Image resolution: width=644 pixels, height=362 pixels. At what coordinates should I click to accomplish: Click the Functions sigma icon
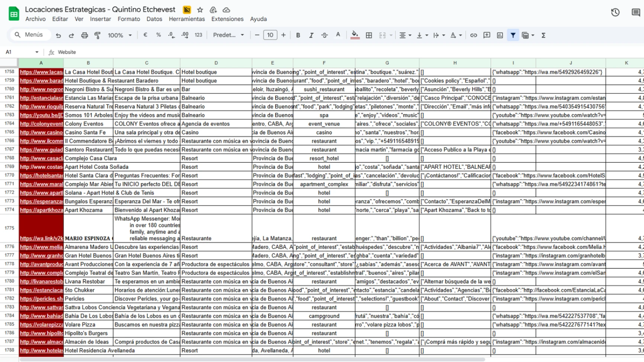click(x=543, y=35)
